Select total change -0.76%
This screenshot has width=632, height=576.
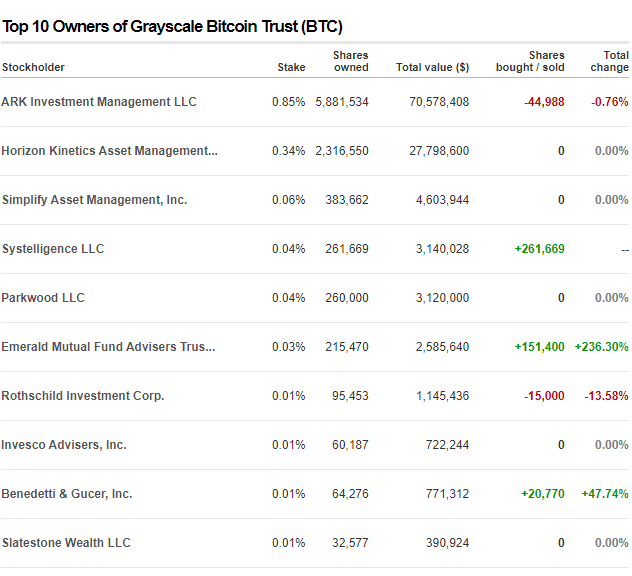click(x=610, y=102)
